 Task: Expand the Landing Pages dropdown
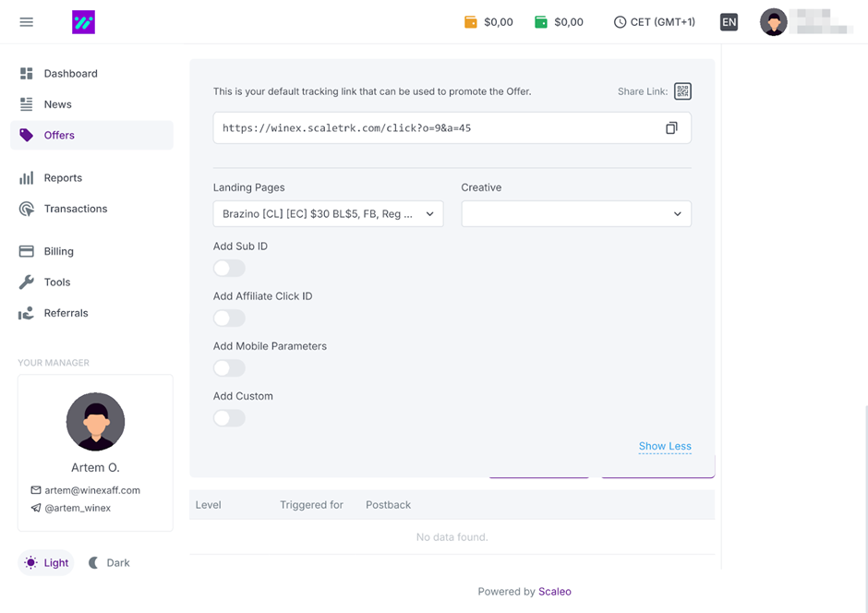[328, 214]
